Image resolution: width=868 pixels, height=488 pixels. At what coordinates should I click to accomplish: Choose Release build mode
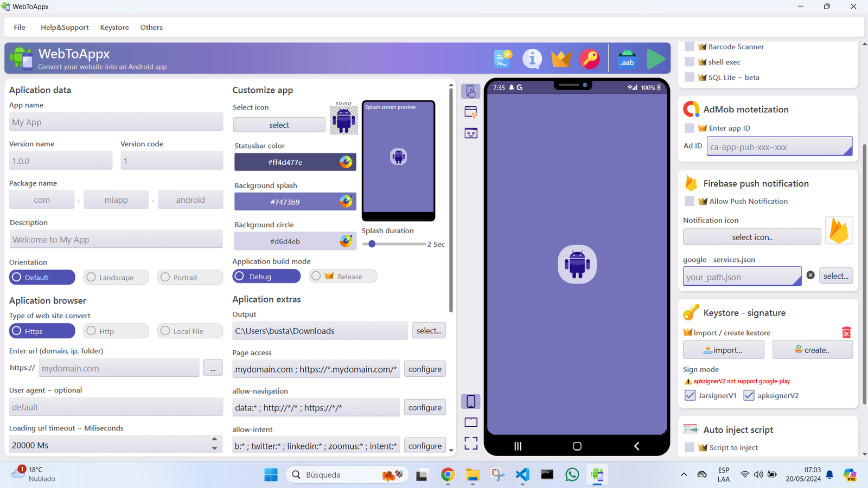pos(343,276)
